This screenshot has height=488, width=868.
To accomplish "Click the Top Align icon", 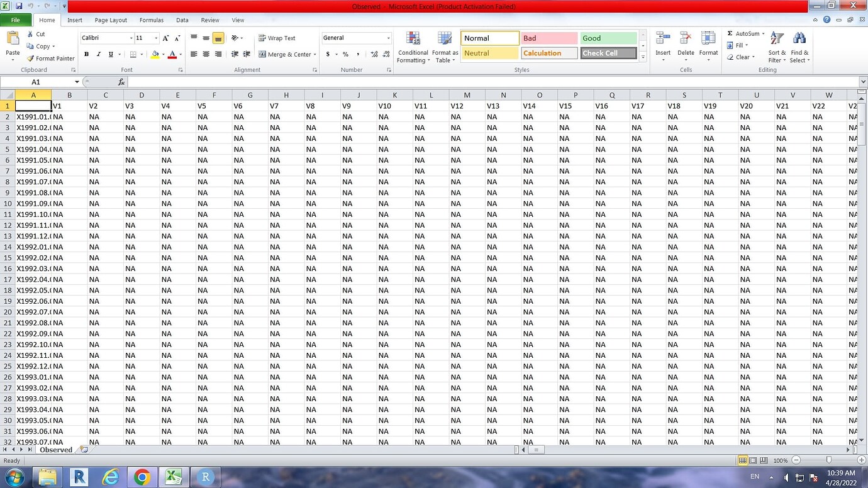I will (x=194, y=38).
